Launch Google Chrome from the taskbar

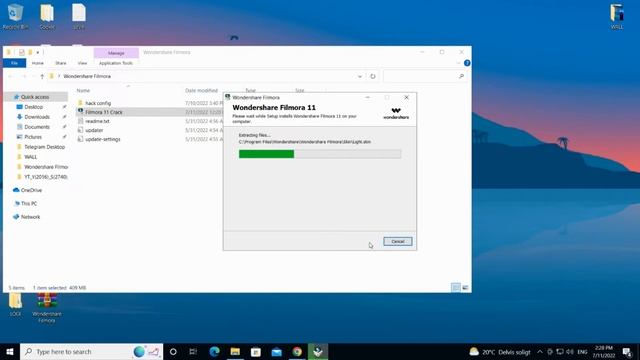click(297, 352)
